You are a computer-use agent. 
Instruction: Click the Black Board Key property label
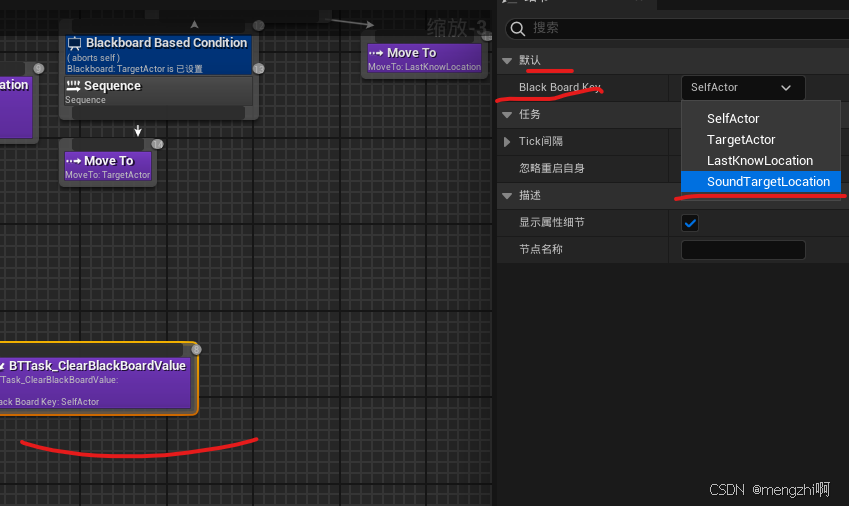tap(560, 88)
